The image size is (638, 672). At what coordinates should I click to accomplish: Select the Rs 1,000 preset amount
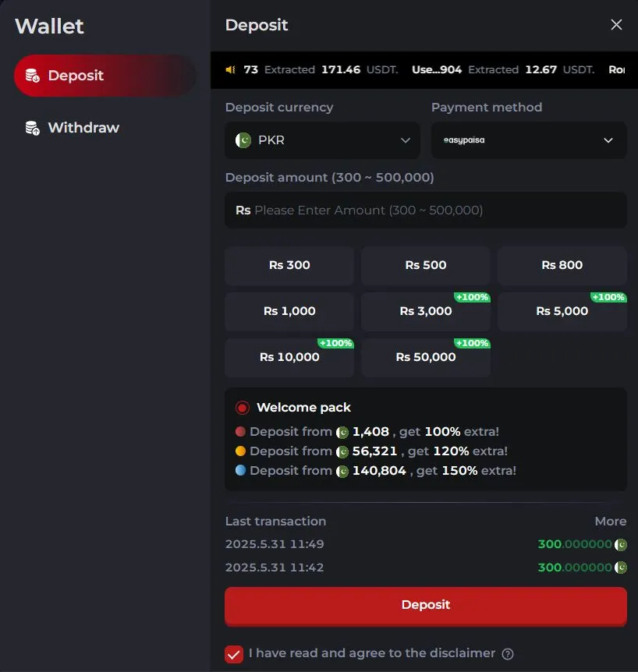(289, 311)
